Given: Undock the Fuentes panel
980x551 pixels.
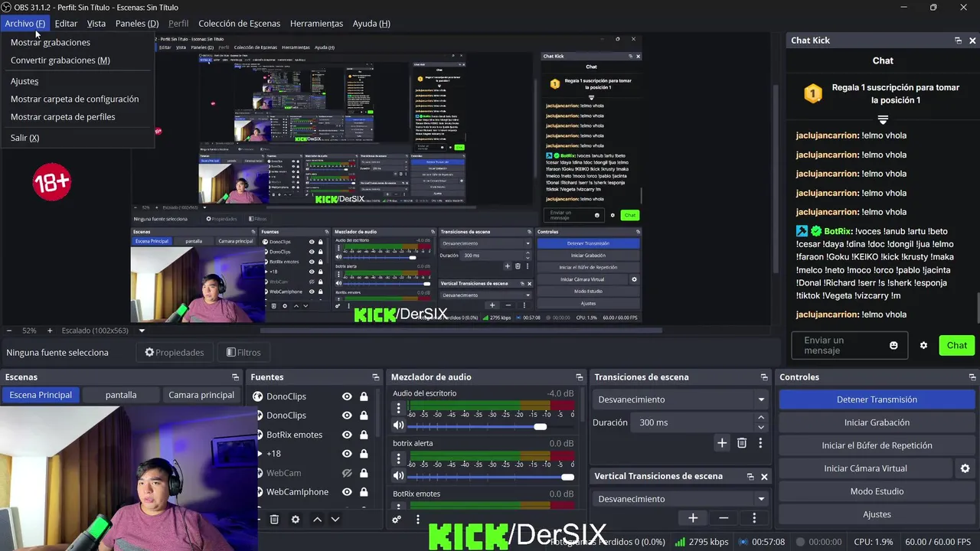Looking at the screenshot, I should coord(376,377).
